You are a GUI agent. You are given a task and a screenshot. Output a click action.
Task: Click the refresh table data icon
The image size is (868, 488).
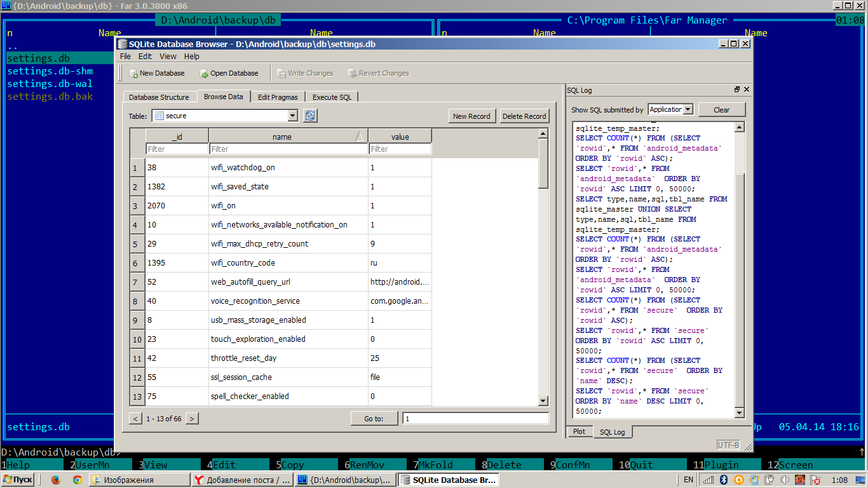pyautogui.click(x=310, y=116)
